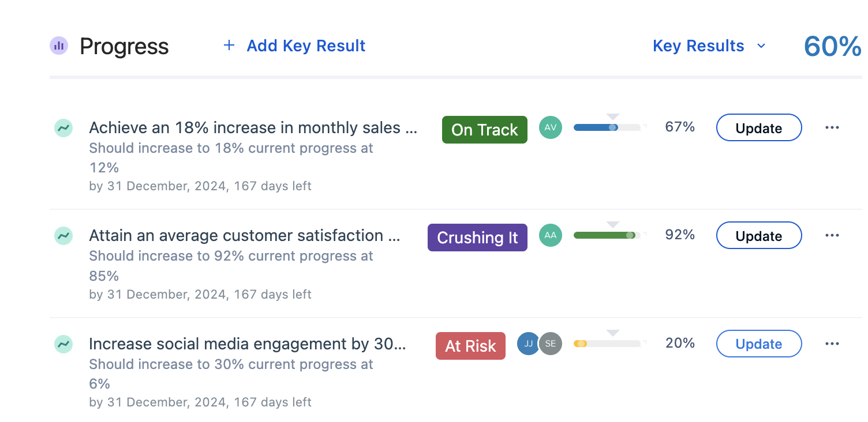Click the trend icon for customer satisfaction result
The width and height of the screenshot is (868, 422).
coord(63,235)
